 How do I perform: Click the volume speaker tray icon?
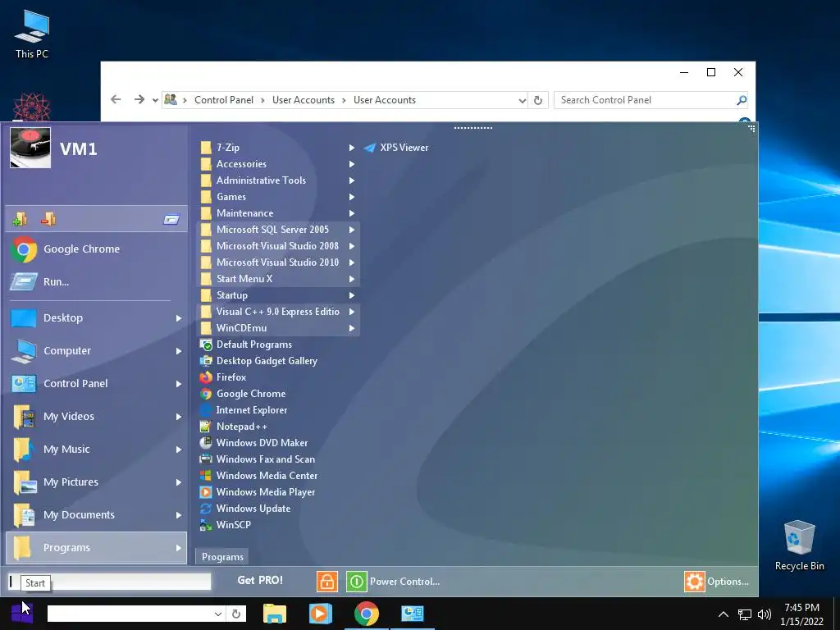[x=764, y=614]
